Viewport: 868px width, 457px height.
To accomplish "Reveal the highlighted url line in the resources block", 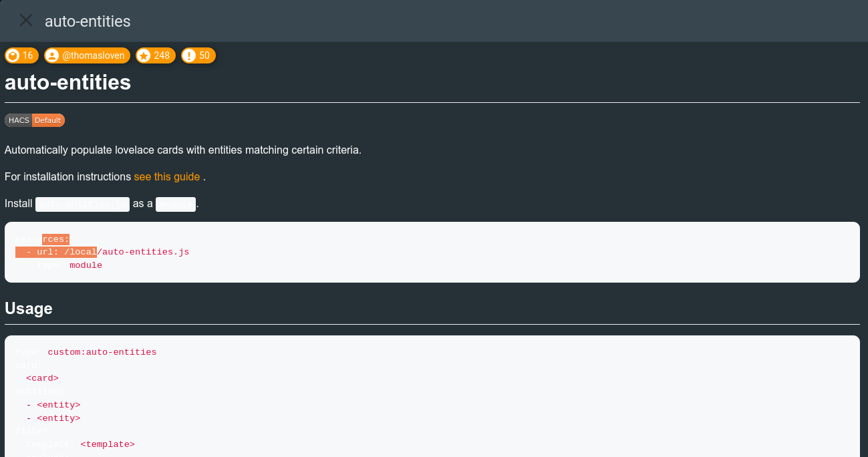I will pos(57,252).
